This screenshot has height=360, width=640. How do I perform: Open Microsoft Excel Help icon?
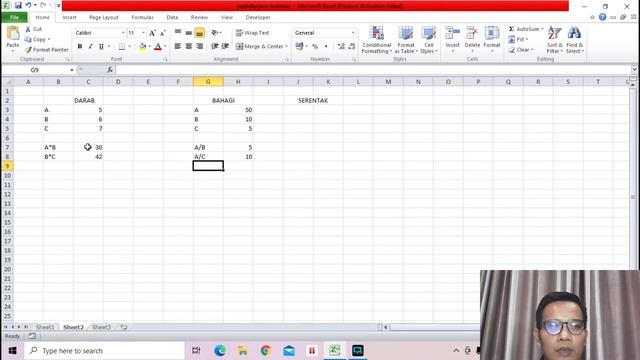[x=602, y=17]
